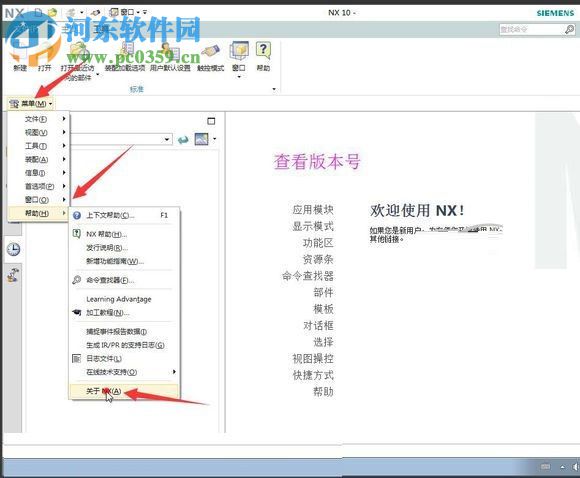Open the 打开最近访问的部件 dropdown
This screenshot has height=478, width=580.
(98, 75)
